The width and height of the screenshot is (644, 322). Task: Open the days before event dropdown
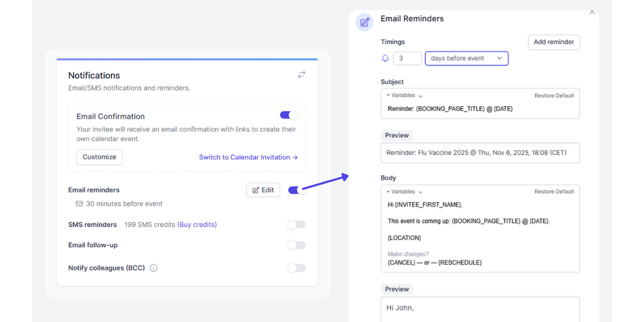tap(466, 58)
